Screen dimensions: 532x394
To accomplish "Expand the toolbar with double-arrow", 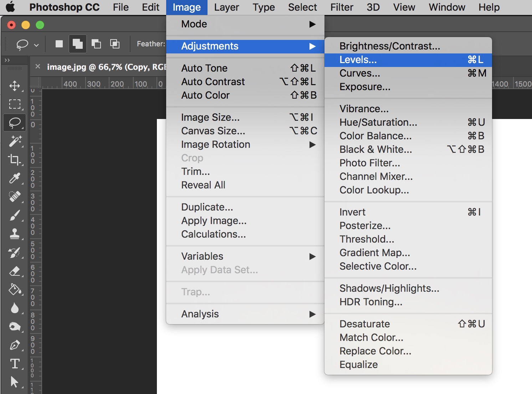I will click(x=7, y=60).
